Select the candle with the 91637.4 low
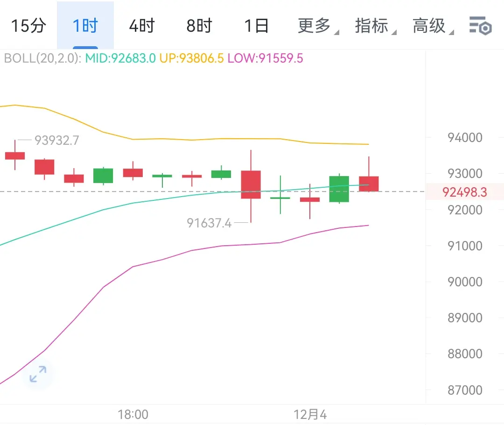 [x=251, y=184]
